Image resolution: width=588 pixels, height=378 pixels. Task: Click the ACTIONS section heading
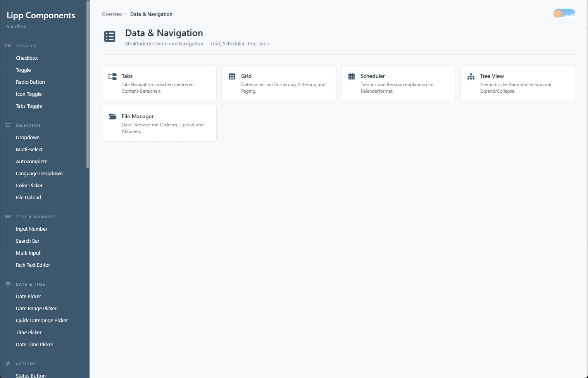[26, 364]
